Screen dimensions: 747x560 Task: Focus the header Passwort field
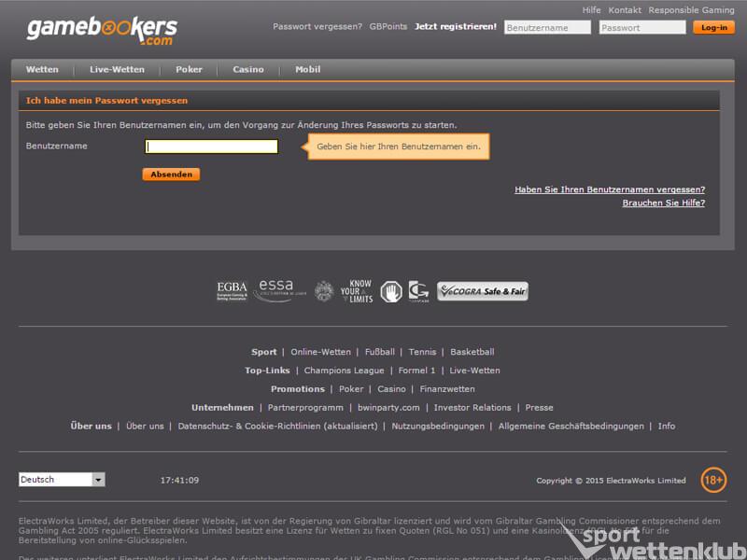pyautogui.click(x=642, y=28)
